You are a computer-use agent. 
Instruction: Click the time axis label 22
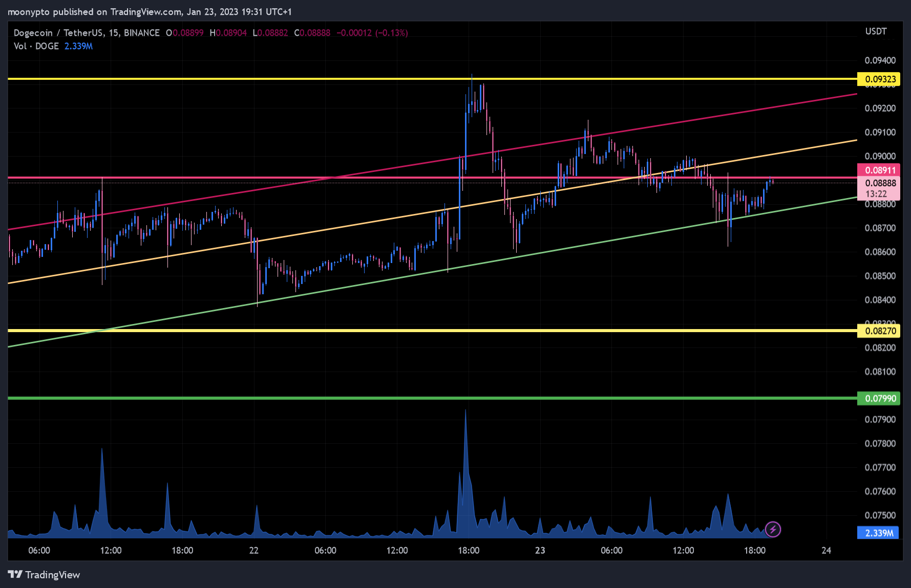[253, 550]
